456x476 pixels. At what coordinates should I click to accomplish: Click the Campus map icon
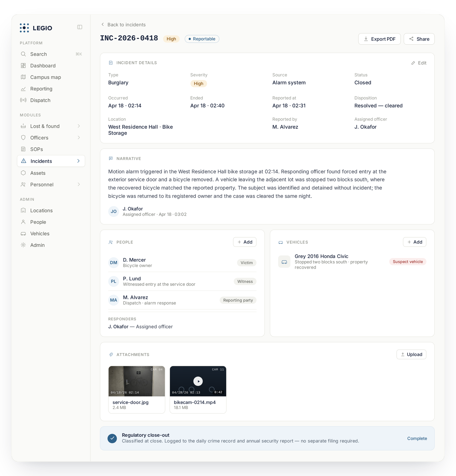(x=23, y=77)
